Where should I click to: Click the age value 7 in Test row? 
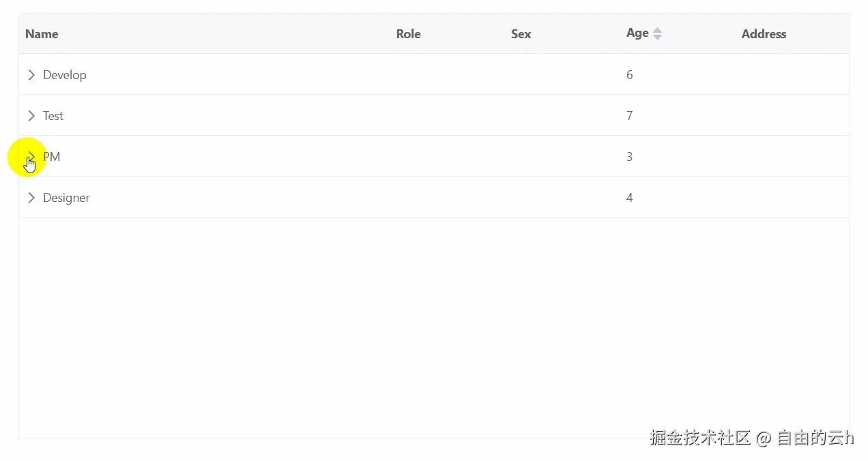(x=629, y=116)
